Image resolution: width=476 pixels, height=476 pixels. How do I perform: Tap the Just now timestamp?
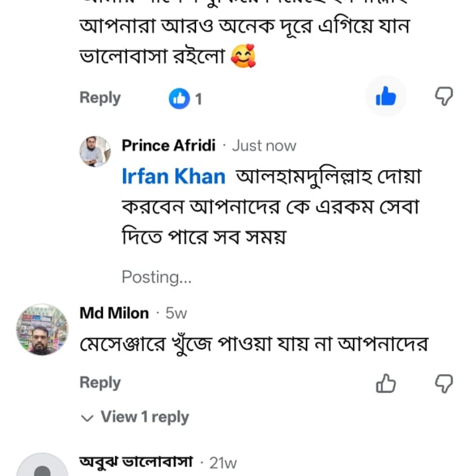264,146
